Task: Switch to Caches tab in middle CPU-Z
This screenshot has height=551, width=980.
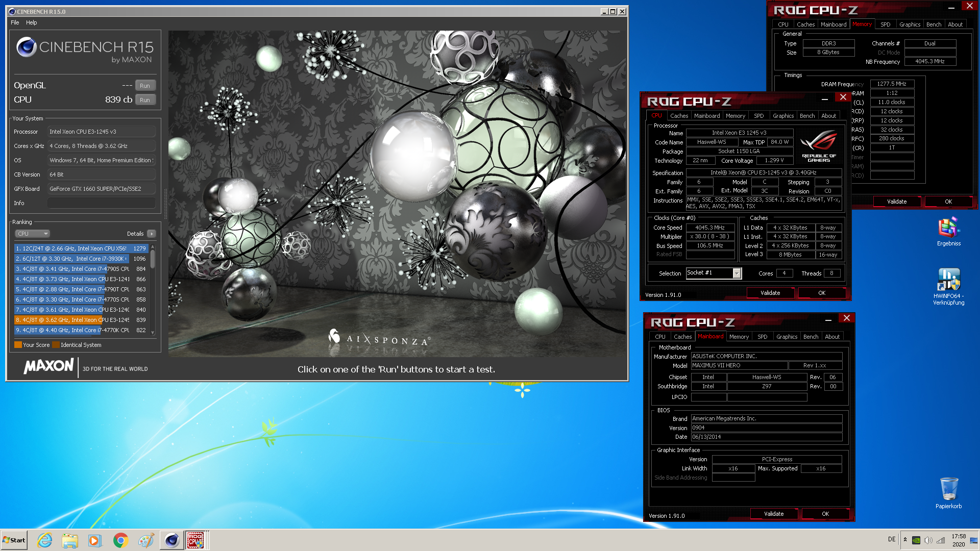Action: pyautogui.click(x=679, y=116)
